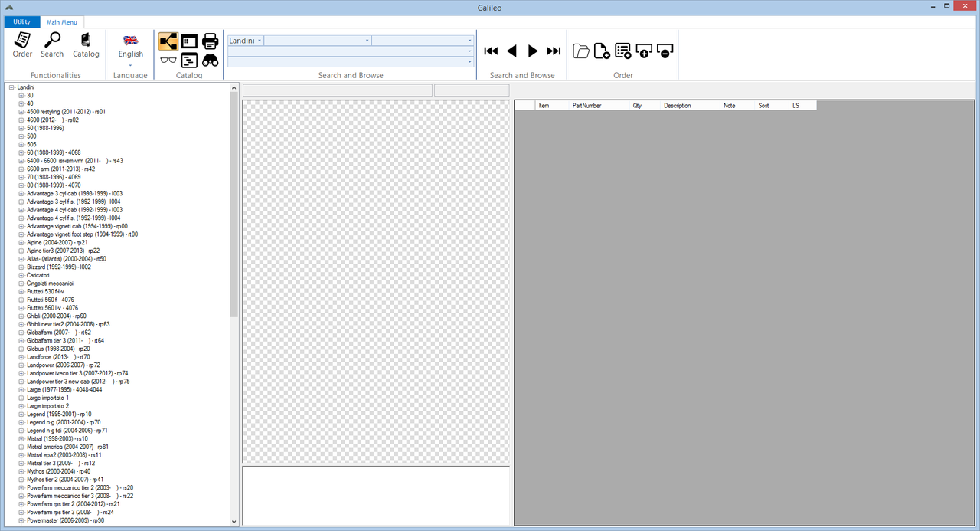Click the short field above the image area
The image size is (980, 531).
coord(472,90)
